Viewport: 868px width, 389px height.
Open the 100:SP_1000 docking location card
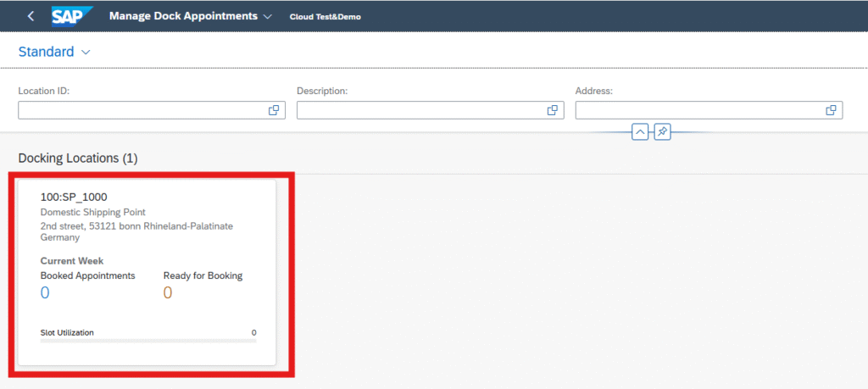point(147,272)
